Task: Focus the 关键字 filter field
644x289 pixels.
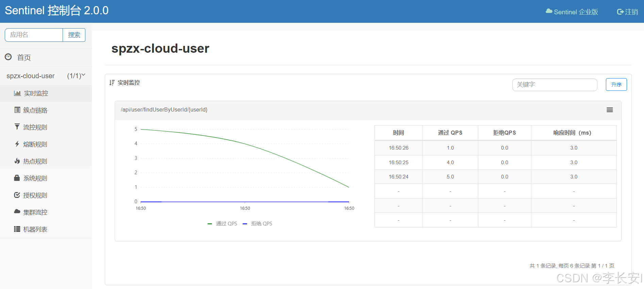Action: pos(555,85)
